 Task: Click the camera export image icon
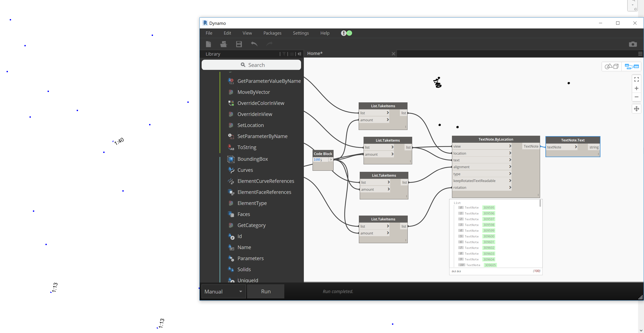coord(633,44)
